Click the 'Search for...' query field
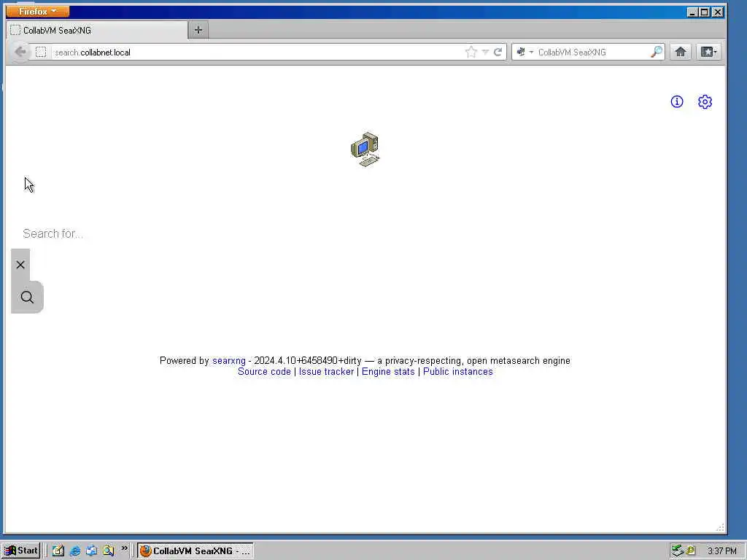 point(365,233)
